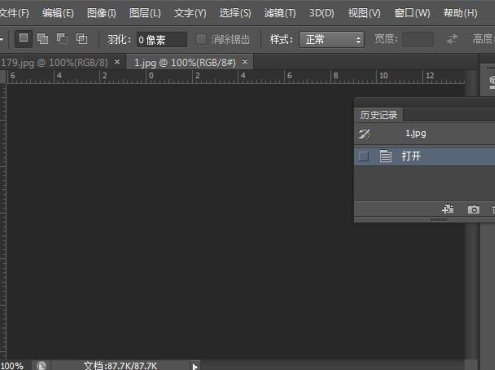
Task: Select the 打开 history state
Action: [425, 156]
